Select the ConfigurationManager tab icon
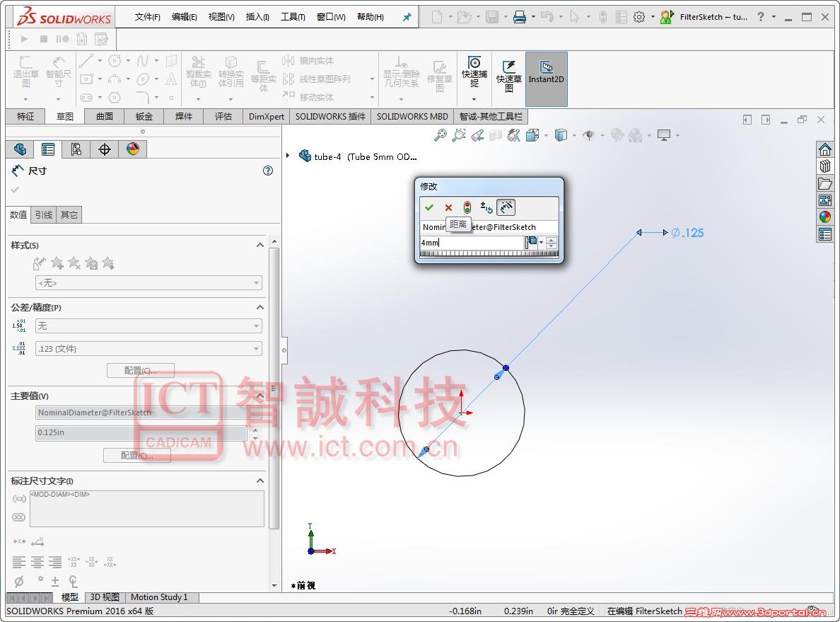Image resolution: width=840 pixels, height=622 pixels. [x=76, y=149]
